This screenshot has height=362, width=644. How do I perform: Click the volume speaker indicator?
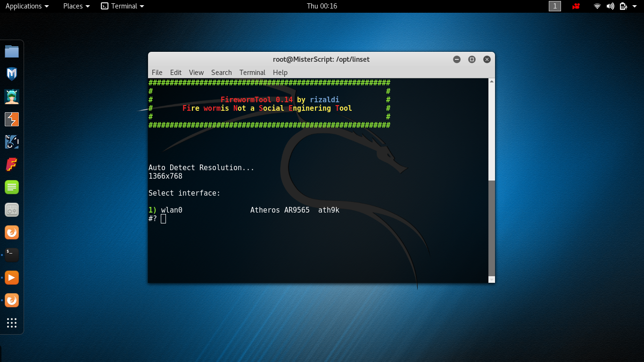[610, 6]
